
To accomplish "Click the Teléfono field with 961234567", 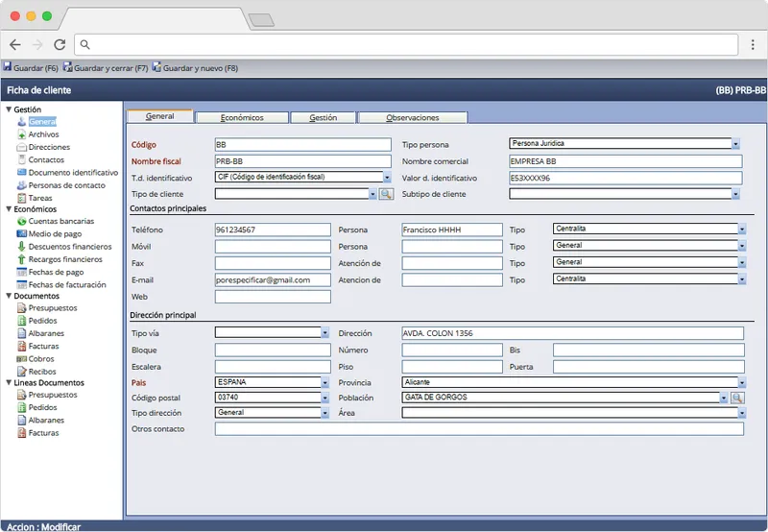I will coord(273,230).
